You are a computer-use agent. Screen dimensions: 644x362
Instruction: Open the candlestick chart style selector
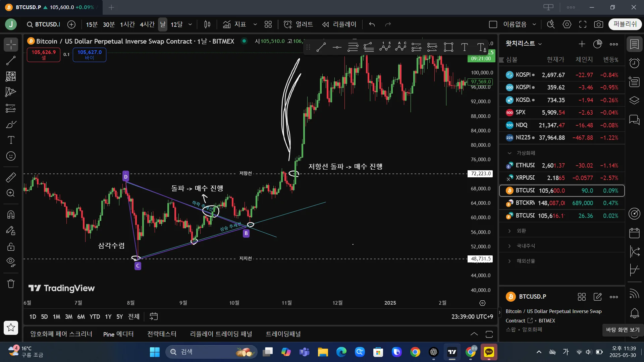coord(207,24)
